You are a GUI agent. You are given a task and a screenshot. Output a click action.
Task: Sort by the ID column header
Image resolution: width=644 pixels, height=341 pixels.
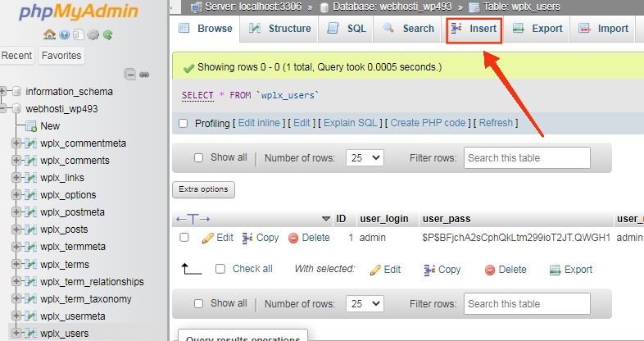[x=341, y=219]
